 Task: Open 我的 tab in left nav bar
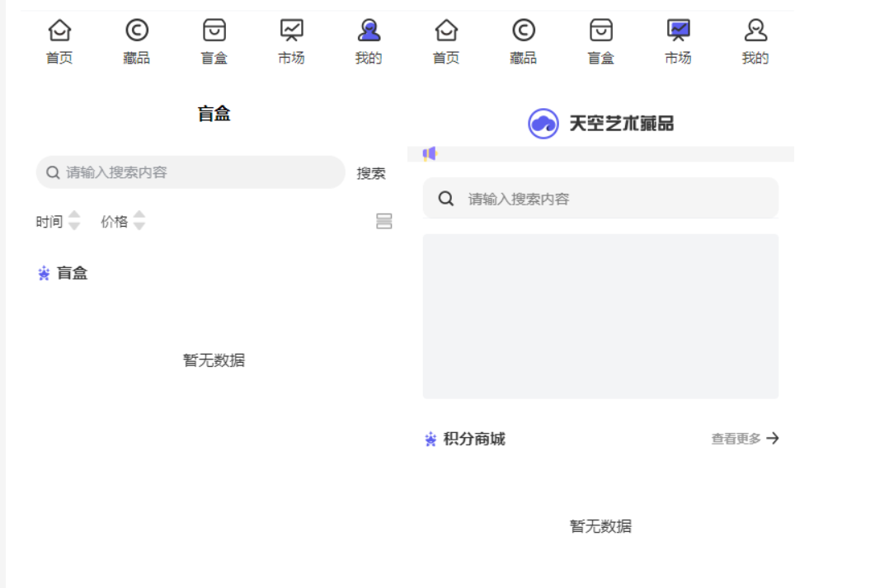[x=369, y=42]
